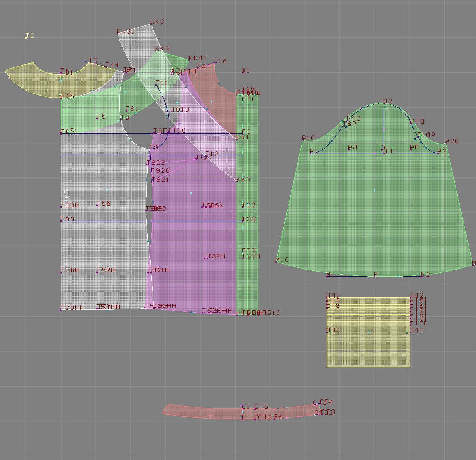The width and height of the screenshot is (476, 460).
Task: Click the KK31 point label
Action: click(x=125, y=32)
